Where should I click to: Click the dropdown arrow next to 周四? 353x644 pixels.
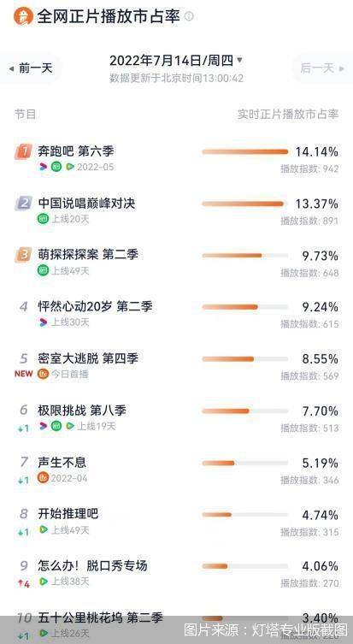(x=239, y=61)
